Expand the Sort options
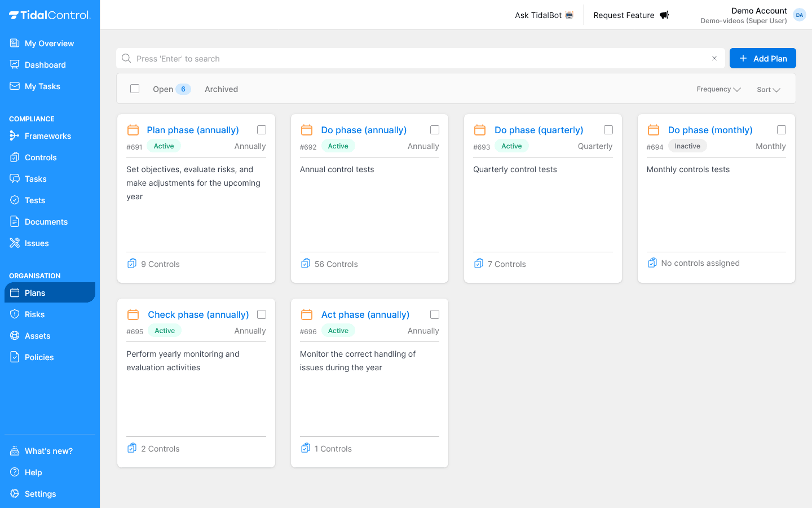This screenshot has width=812, height=508. point(768,89)
